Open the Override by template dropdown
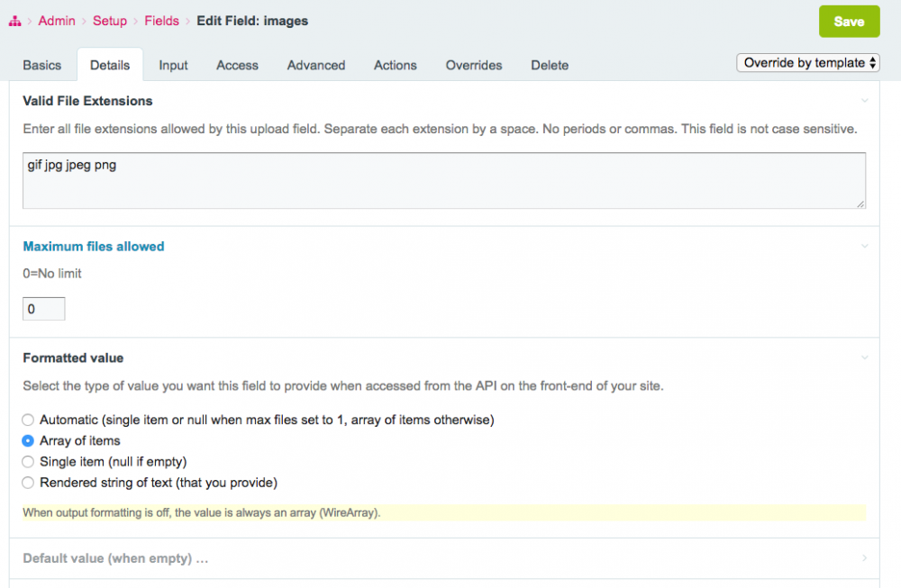 click(x=808, y=63)
